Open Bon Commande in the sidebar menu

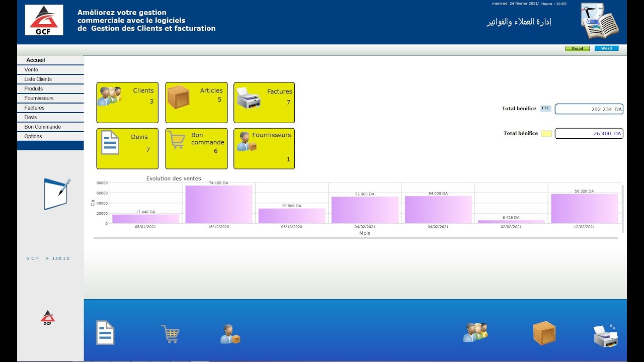pos(50,127)
